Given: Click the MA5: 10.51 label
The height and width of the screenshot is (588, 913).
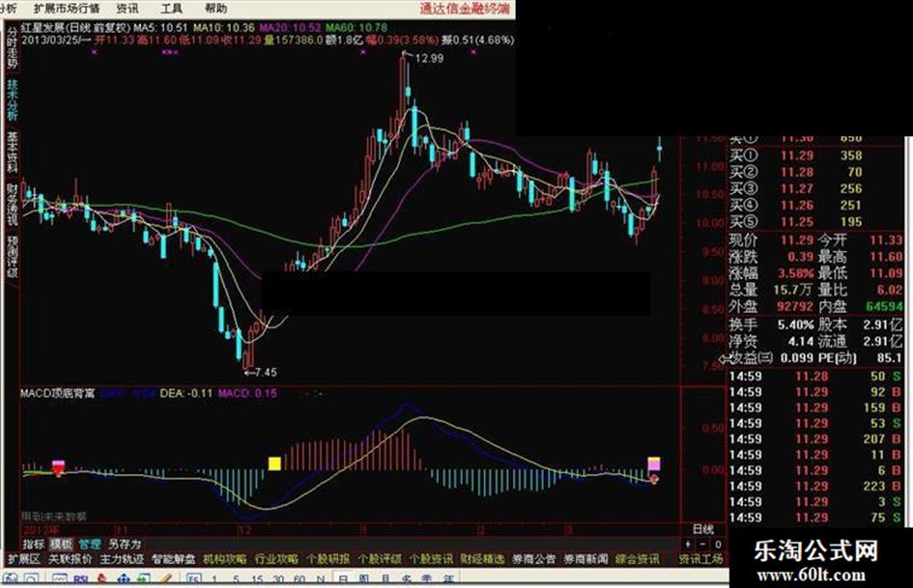Looking at the screenshot, I should (160, 27).
